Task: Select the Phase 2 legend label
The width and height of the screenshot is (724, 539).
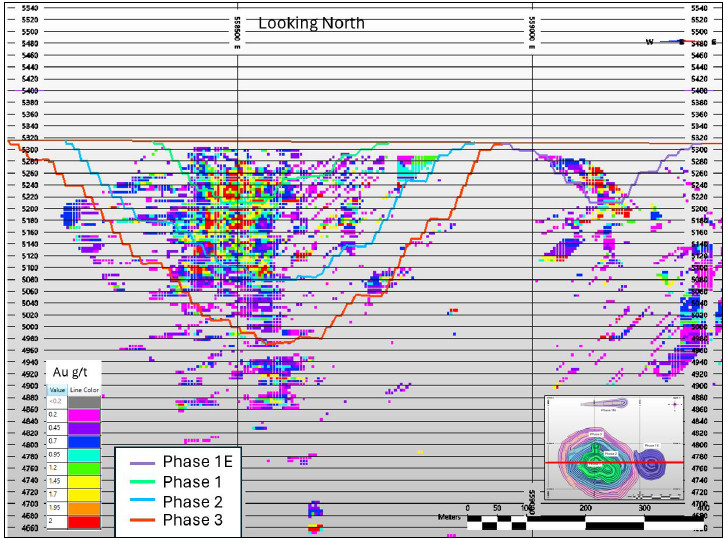Action: tap(193, 502)
